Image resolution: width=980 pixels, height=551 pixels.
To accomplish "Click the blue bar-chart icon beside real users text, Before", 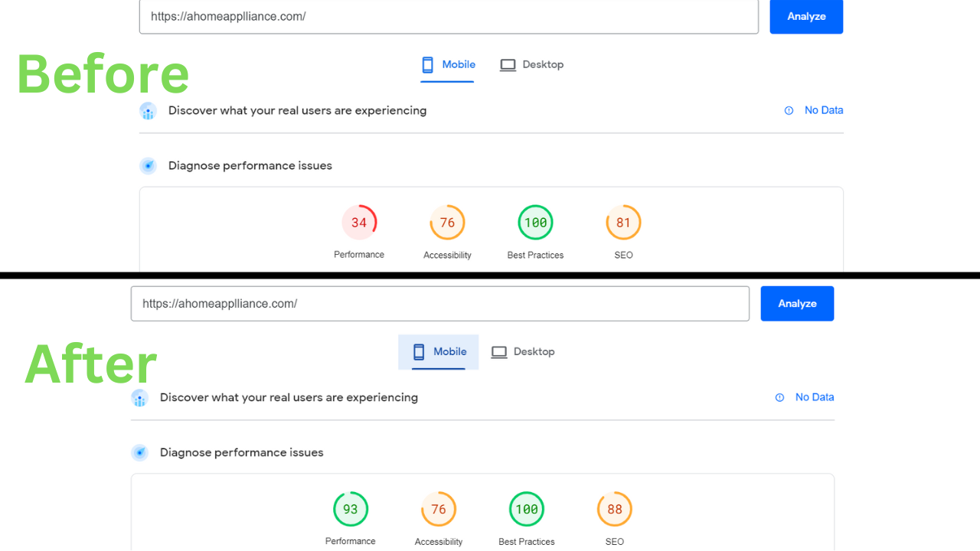I will click(148, 110).
